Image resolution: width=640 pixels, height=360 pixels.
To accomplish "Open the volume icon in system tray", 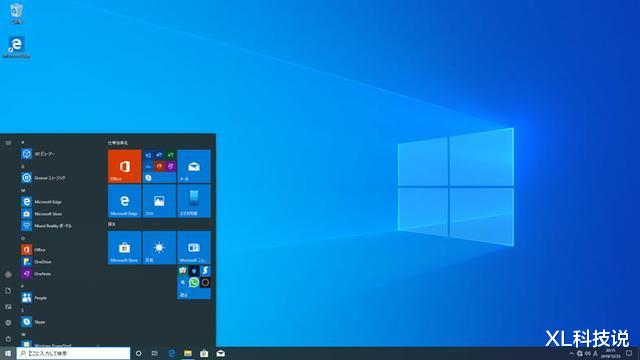I will click(587, 353).
